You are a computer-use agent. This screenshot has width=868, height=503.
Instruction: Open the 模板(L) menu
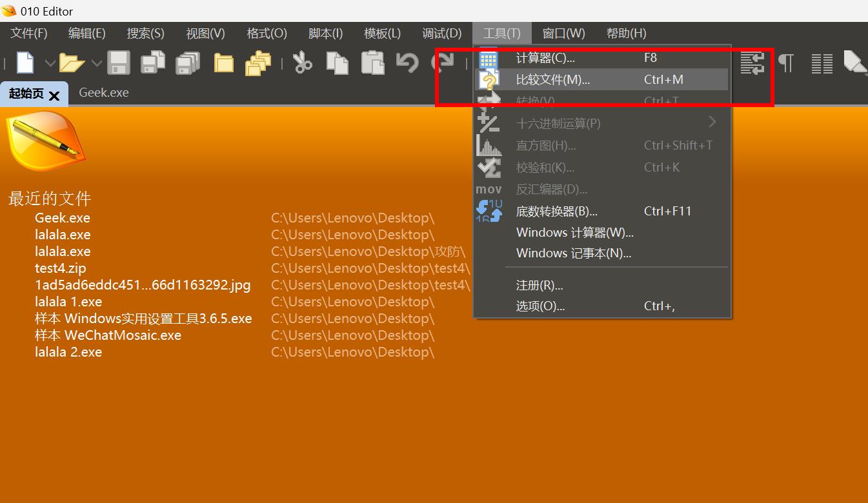coord(382,34)
